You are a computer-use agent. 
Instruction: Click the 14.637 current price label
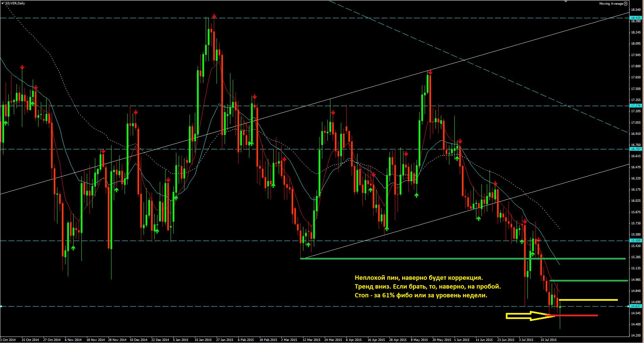point(636,306)
